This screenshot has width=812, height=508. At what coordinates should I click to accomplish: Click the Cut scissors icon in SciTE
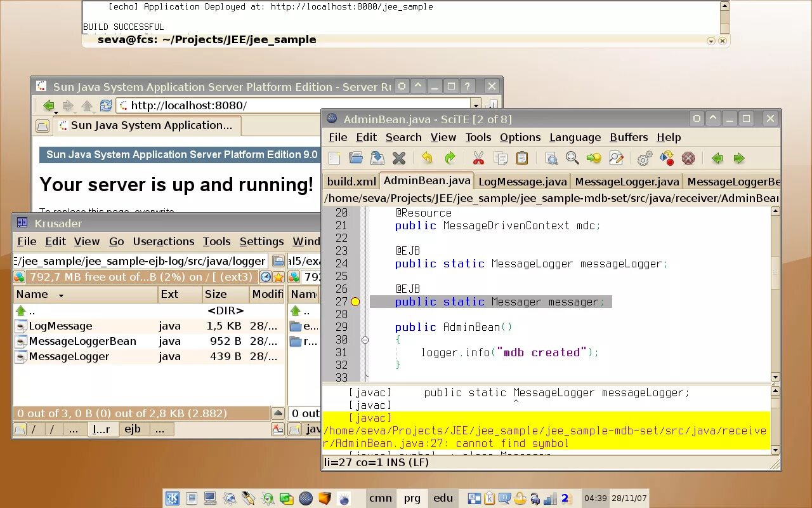(x=478, y=158)
